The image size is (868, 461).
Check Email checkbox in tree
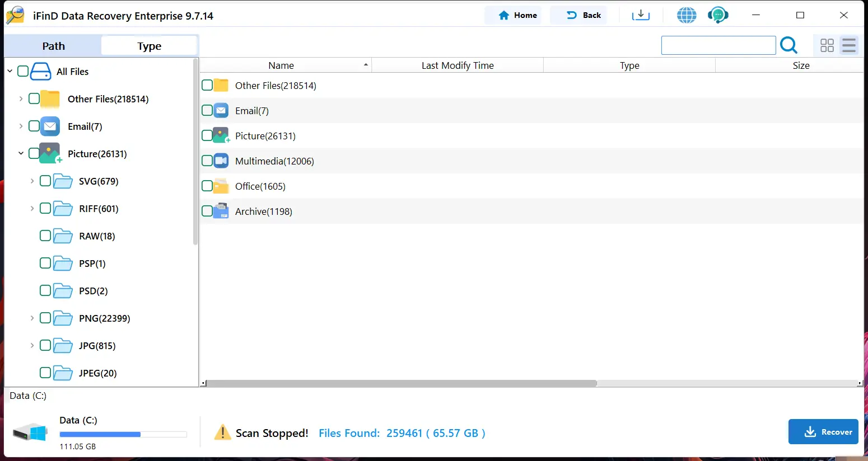tap(34, 126)
